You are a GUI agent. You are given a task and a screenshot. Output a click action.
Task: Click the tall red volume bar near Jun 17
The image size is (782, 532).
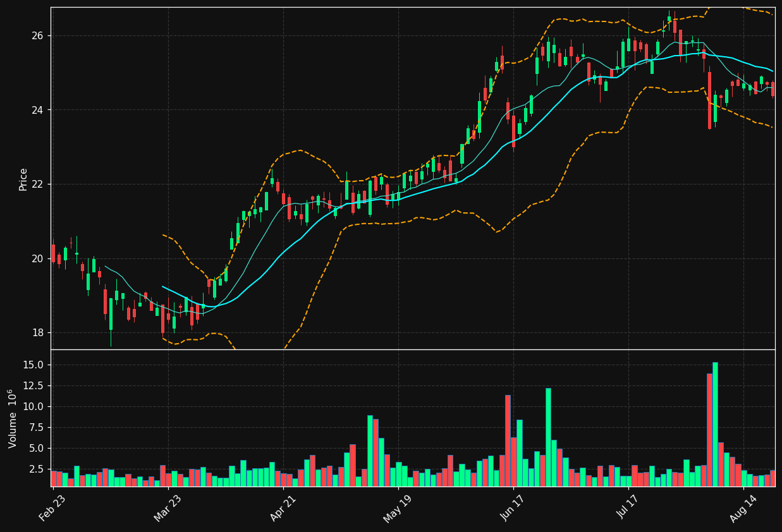coord(508,440)
